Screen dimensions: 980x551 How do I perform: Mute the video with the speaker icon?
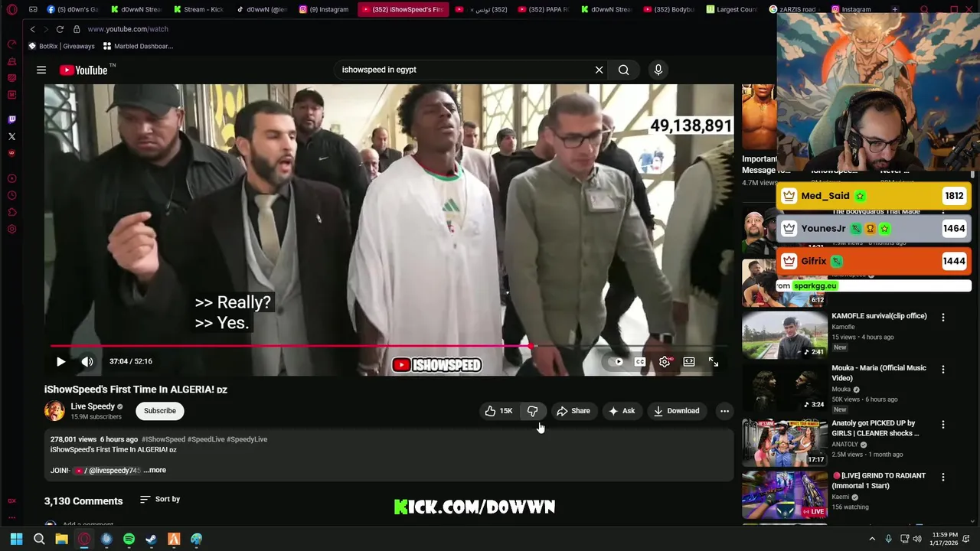(87, 362)
